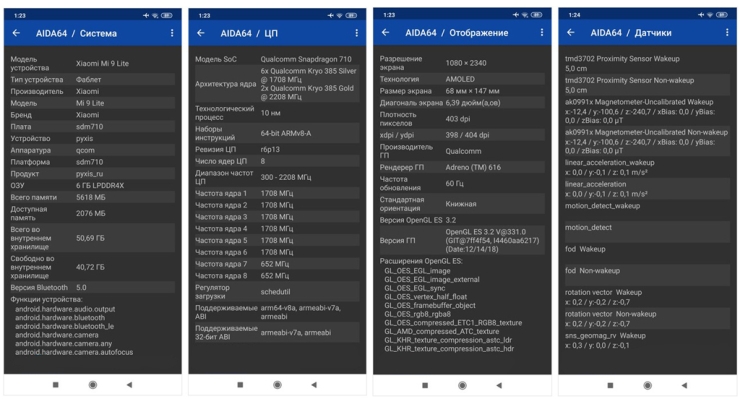740x399 pixels.
Task: Select the 'Частота ядра 7' row
Action: click(x=277, y=264)
